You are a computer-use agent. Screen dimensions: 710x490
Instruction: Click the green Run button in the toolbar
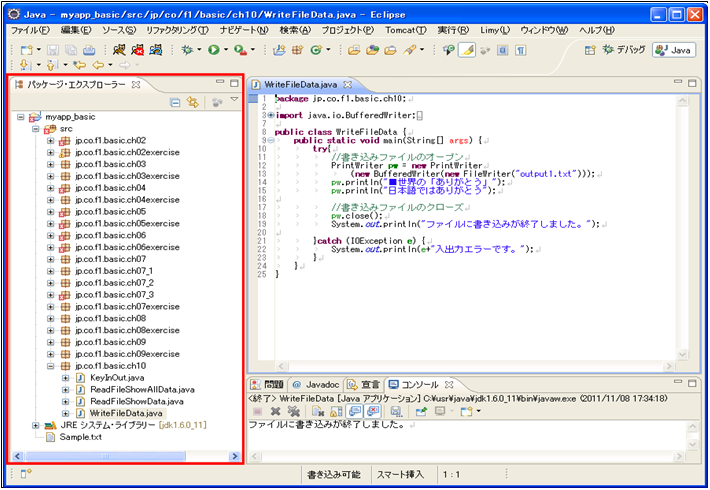click(x=214, y=49)
